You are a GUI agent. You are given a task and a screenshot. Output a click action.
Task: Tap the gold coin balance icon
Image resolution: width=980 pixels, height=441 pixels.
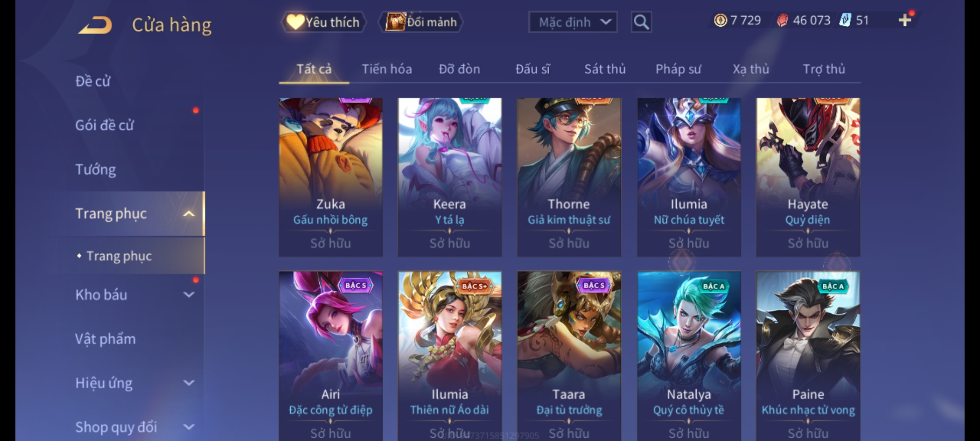(x=720, y=20)
